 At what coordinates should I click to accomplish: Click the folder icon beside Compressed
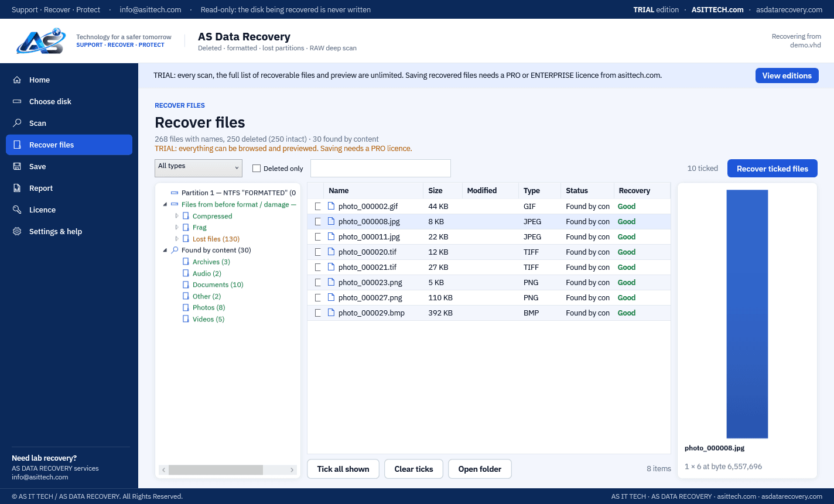(186, 217)
